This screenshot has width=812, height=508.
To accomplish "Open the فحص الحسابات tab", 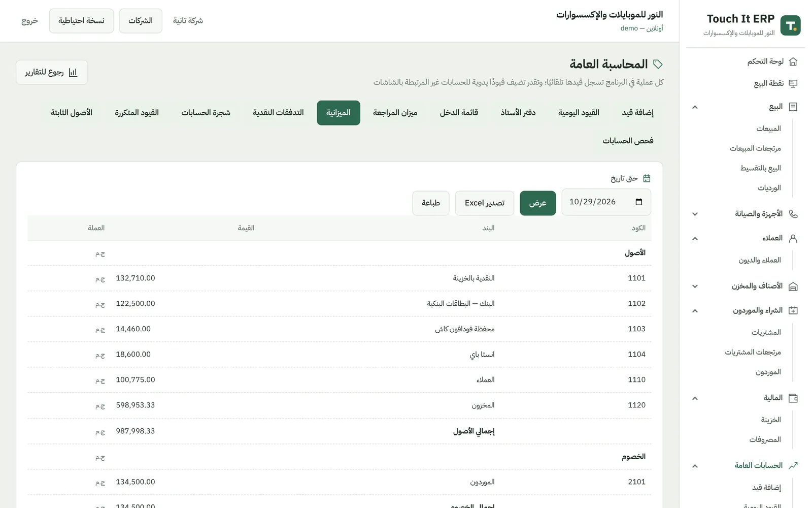I will pyautogui.click(x=628, y=141).
